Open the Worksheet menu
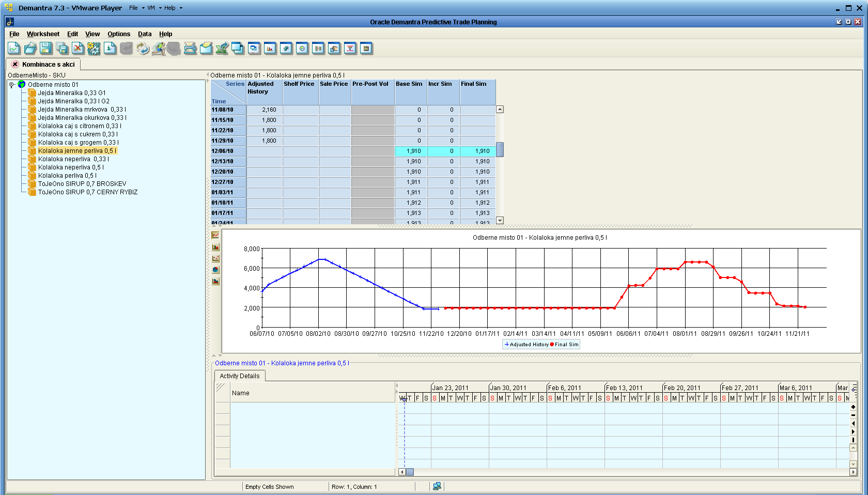The height and width of the screenshot is (495, 868). coord(43,34)
